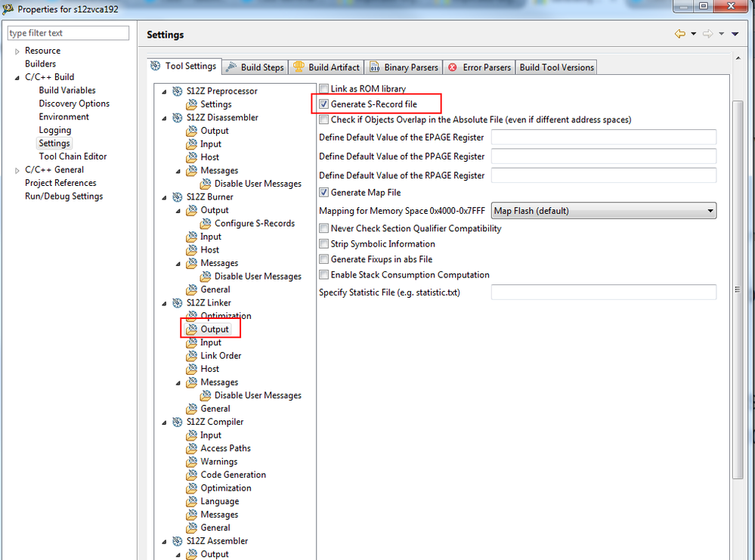
Task: Click the Compiler Optimization folder icon
Action: point(192,488)
